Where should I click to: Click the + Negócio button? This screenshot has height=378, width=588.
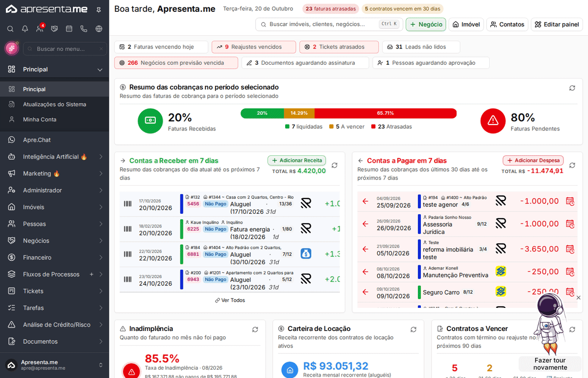click(426, 25)
